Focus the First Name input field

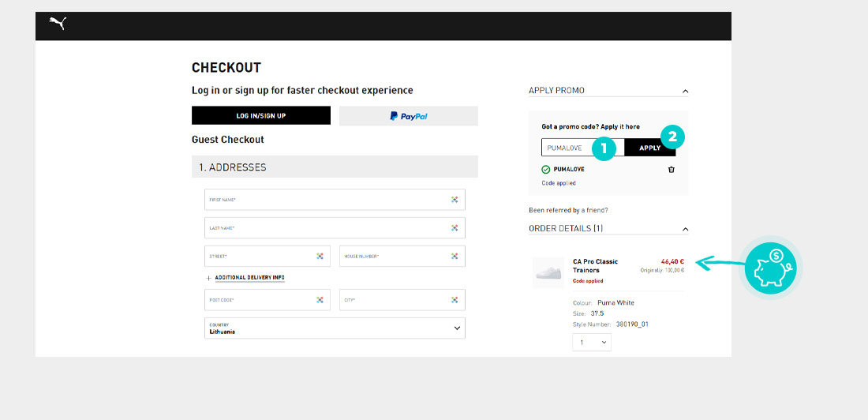335,200
